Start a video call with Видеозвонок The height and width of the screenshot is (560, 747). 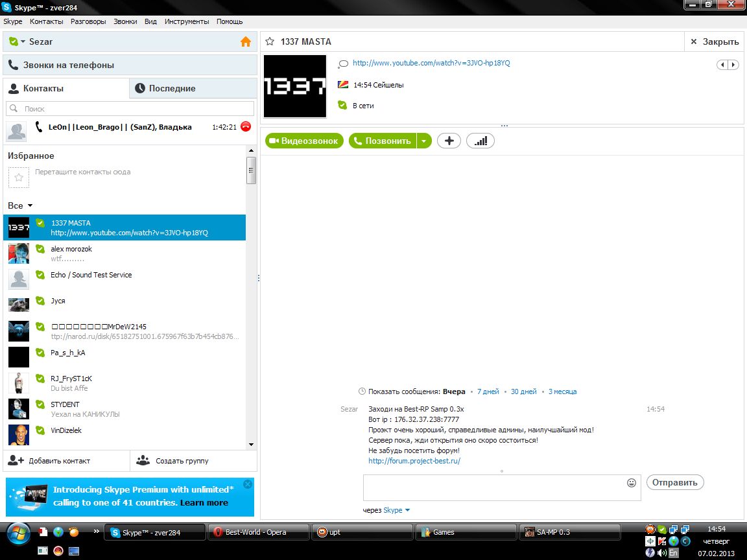coord(304,141)
